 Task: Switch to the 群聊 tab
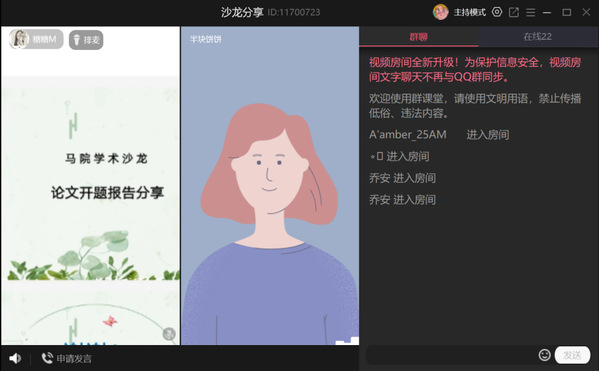point(419,37)
